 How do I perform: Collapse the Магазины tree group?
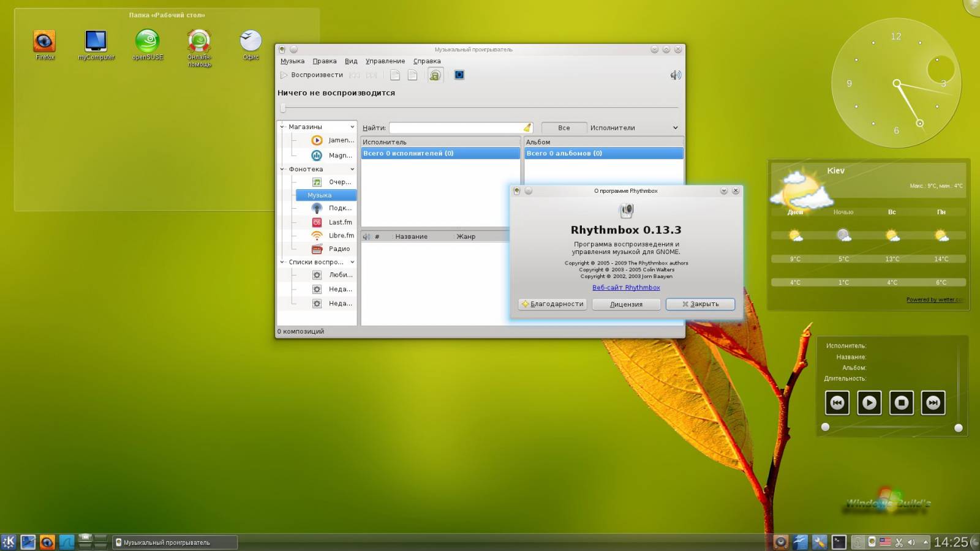click(x=282, y=127)
